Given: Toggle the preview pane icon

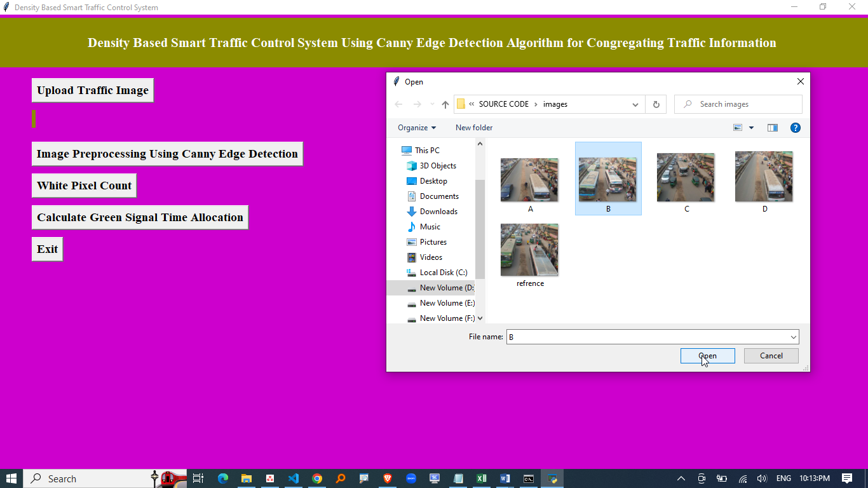Looking at the screenshot, I should tap(773, 128).
